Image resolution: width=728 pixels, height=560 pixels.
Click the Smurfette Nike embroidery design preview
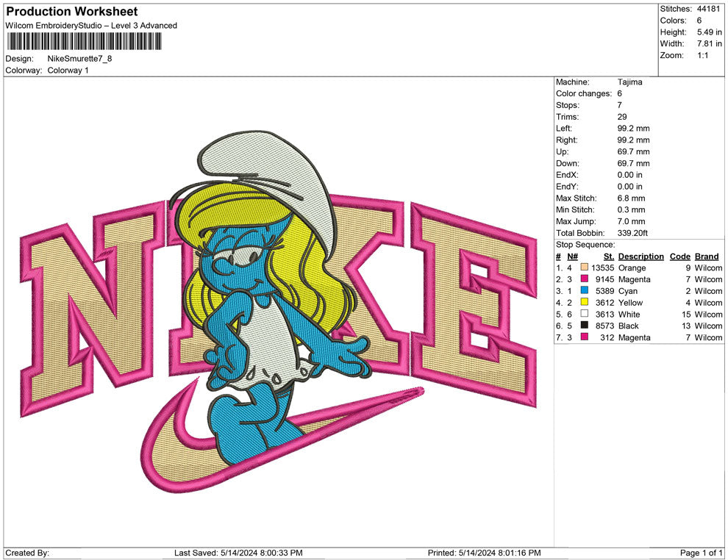(279, 312)
